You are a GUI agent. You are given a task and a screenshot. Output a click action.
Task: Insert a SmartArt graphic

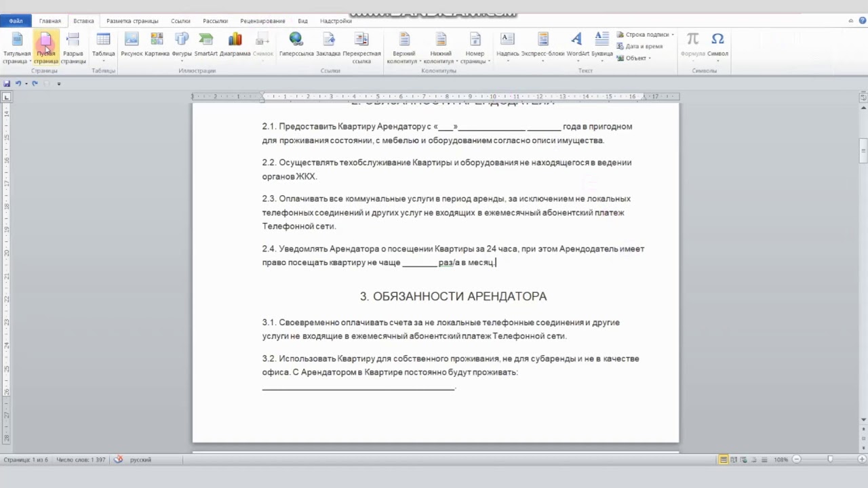coord(205,45)
